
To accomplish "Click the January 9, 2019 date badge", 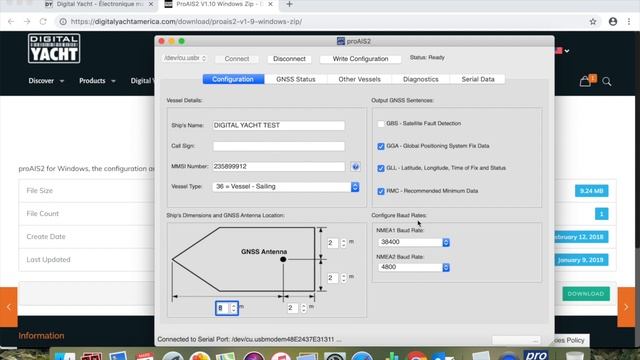I will click(581, 260).
